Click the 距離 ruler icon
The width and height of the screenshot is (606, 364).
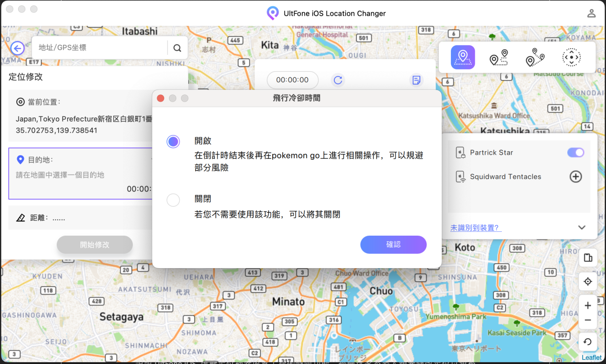pyautogui.click(x=21, y=218)
